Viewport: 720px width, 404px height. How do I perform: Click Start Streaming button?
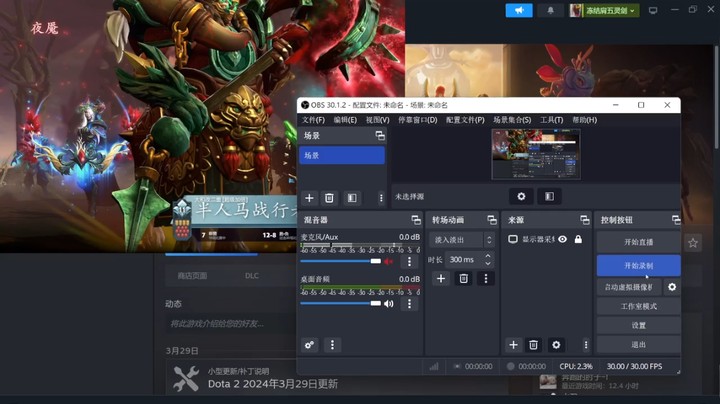(x=638, y=242)
